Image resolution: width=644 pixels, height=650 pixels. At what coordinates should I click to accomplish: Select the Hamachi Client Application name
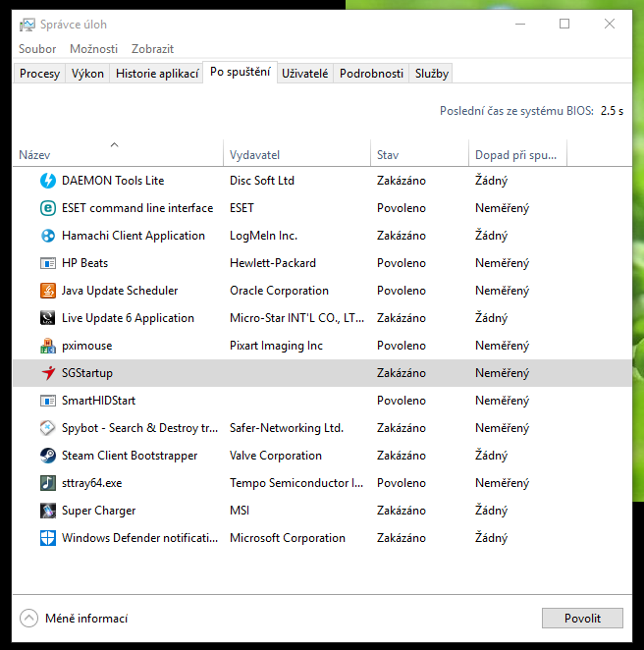tap(134, 236)
